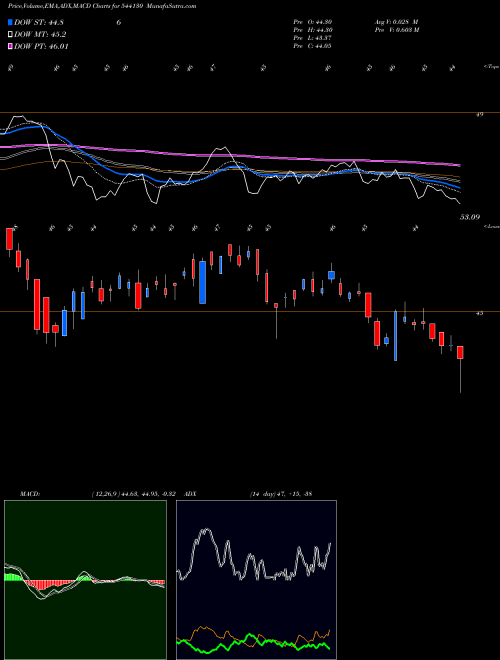The image size is (500, 660).
Task: Click the blue DOW ST legend swatch
Action: click(x=10, y=23)
